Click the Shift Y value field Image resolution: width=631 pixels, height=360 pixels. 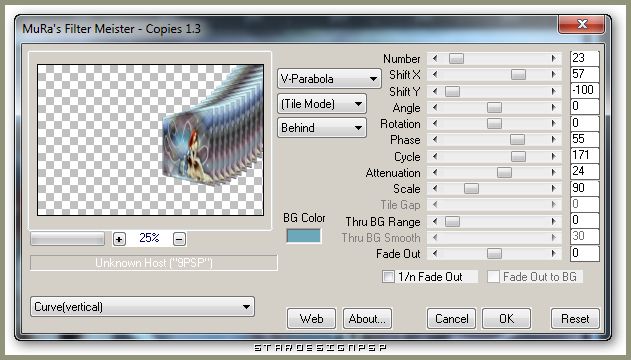(x=585, y=90)
